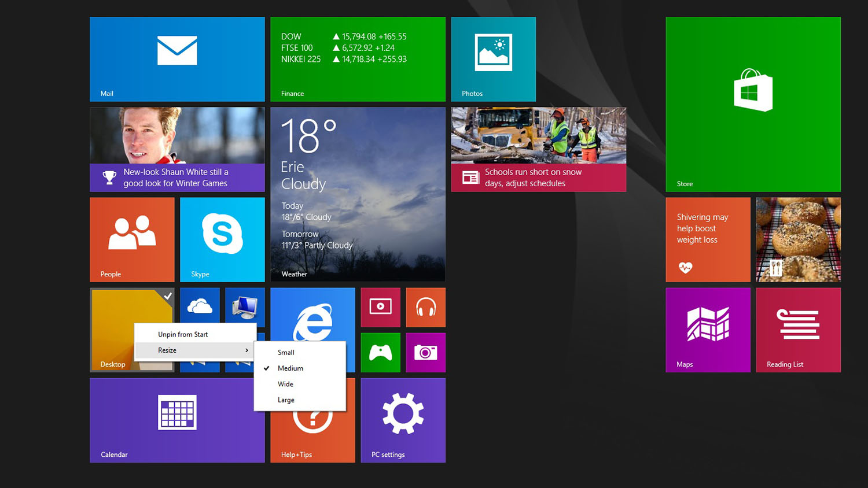Screen dimensions: 868x488
Task: Open the Mail tile
Action: tap(177, 59)
